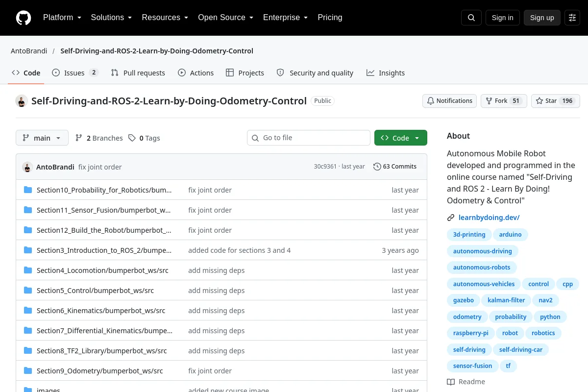This screenshot has width=588, height=392.
Task: Click the branch icon next to 2 Branches
Action: pyautogui.click(x=79, y=138)
